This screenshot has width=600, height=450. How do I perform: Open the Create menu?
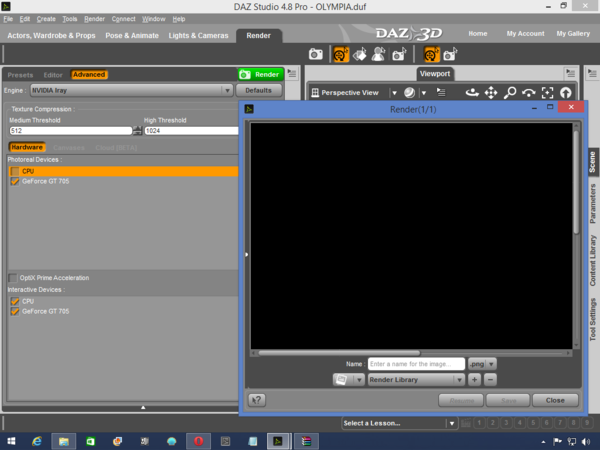coord(46,19)
